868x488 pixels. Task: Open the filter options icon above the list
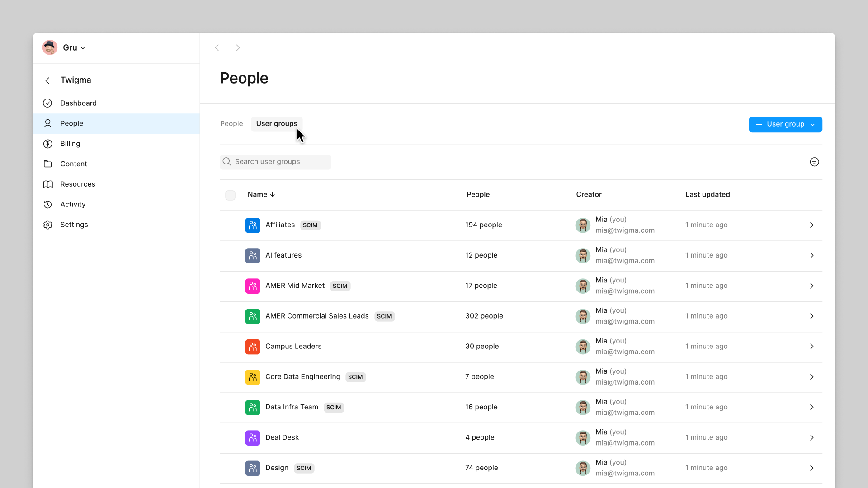[814, 162]
